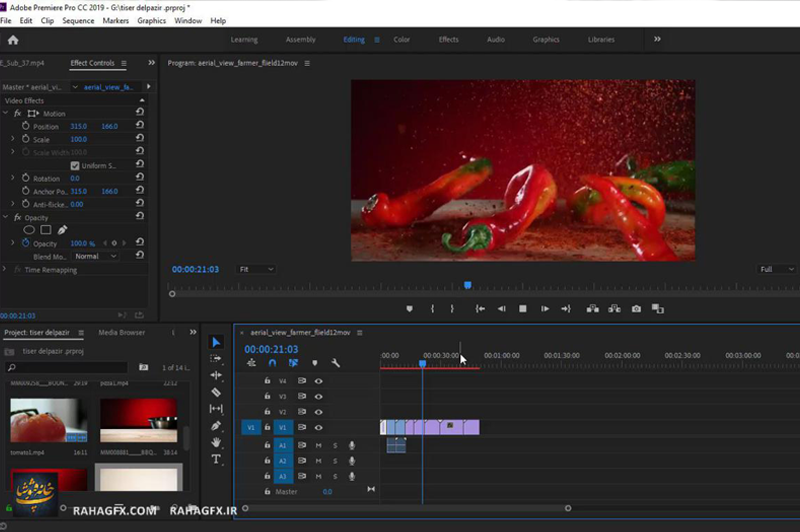Viewport: 800px width, 532px height.
Task: Collapse Opacity effect section
Action: [x=5, y=217]
